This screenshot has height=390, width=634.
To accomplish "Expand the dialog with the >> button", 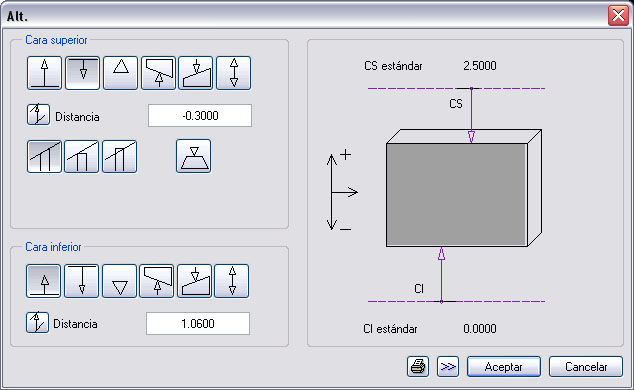I will [448, 367].
